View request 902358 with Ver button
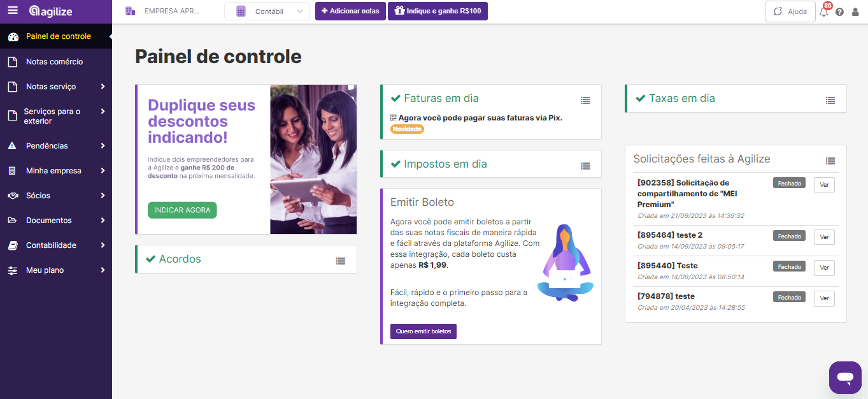Screen dimensions: 868x399 pyautogui.click(x=824, y=185)
